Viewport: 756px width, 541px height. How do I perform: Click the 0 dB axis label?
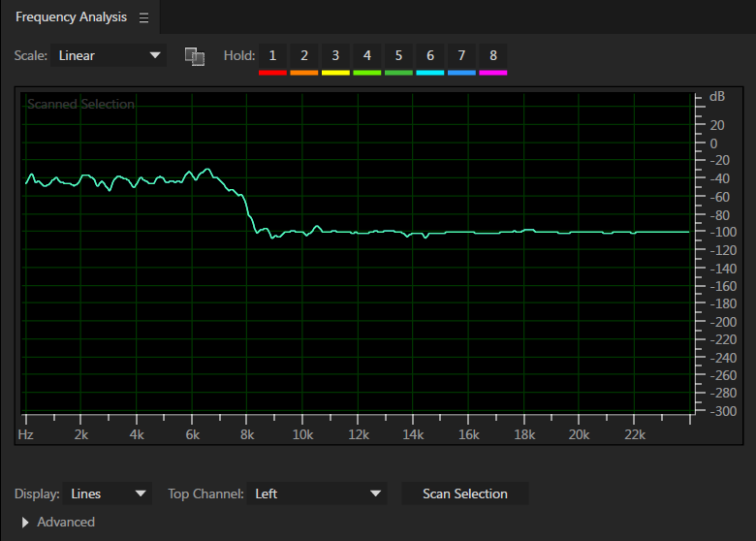tap(714, 143)
